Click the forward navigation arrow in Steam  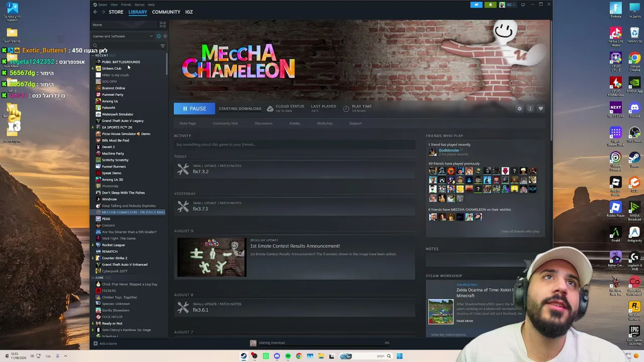pyautogui.click(x=102, y=12)
